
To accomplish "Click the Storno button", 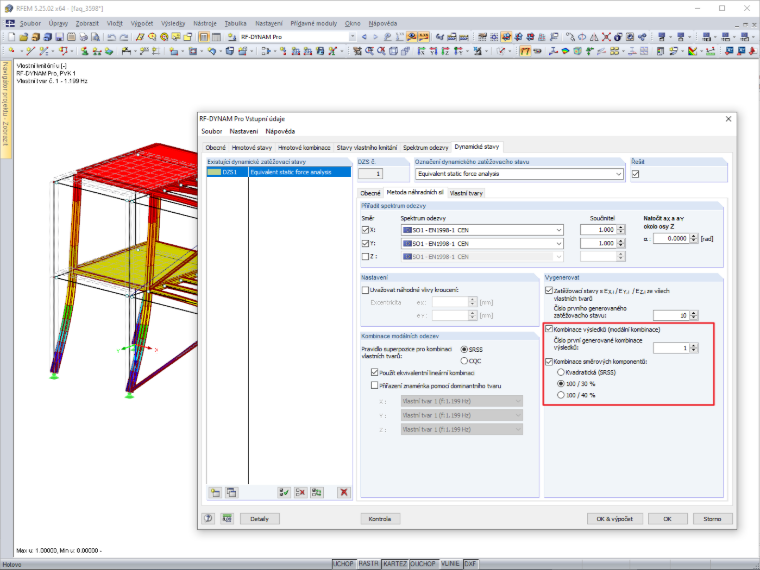I will point(712,519).
